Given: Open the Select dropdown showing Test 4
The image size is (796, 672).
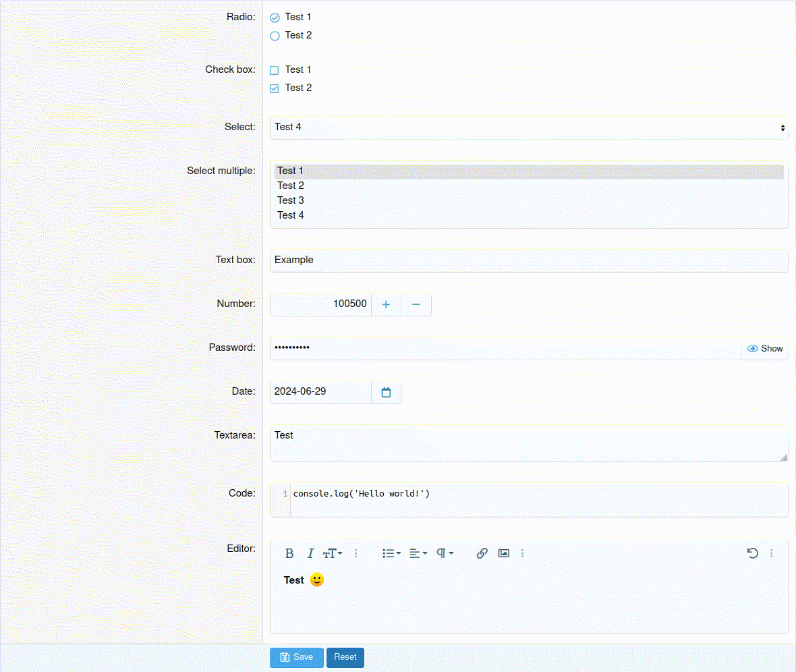Looking at the screenshot, I should point(528,128).
